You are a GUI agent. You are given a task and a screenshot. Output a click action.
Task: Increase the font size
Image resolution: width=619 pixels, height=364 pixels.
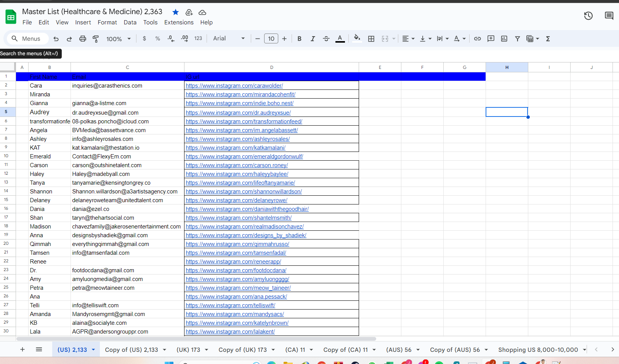[x=284, y=39]
